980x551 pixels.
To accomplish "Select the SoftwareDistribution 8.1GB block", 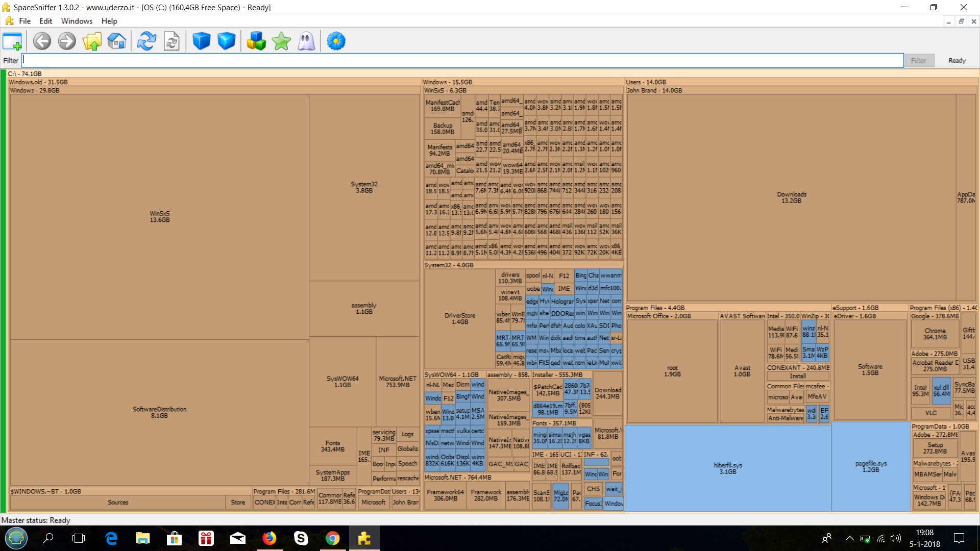I will pyautogui.click(x=160, y=412).
